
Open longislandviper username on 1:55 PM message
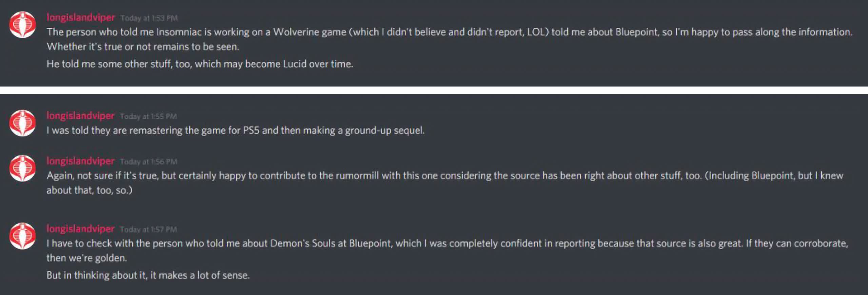coord(80,116)
